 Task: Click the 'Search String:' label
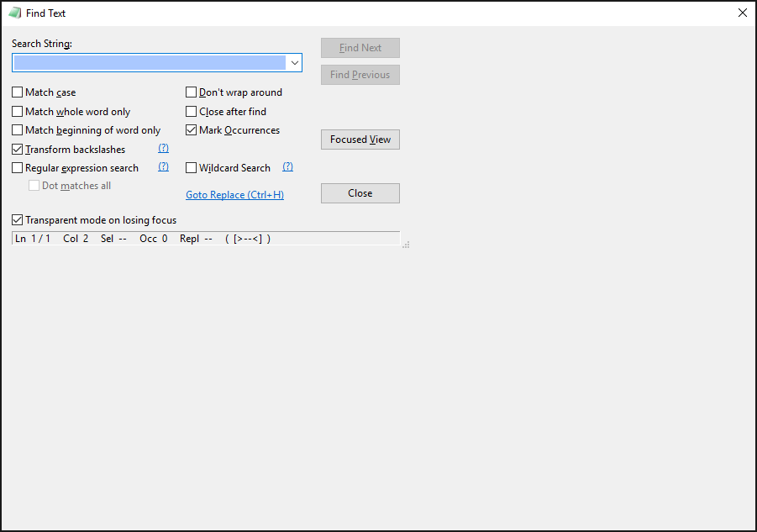(42, 44)
